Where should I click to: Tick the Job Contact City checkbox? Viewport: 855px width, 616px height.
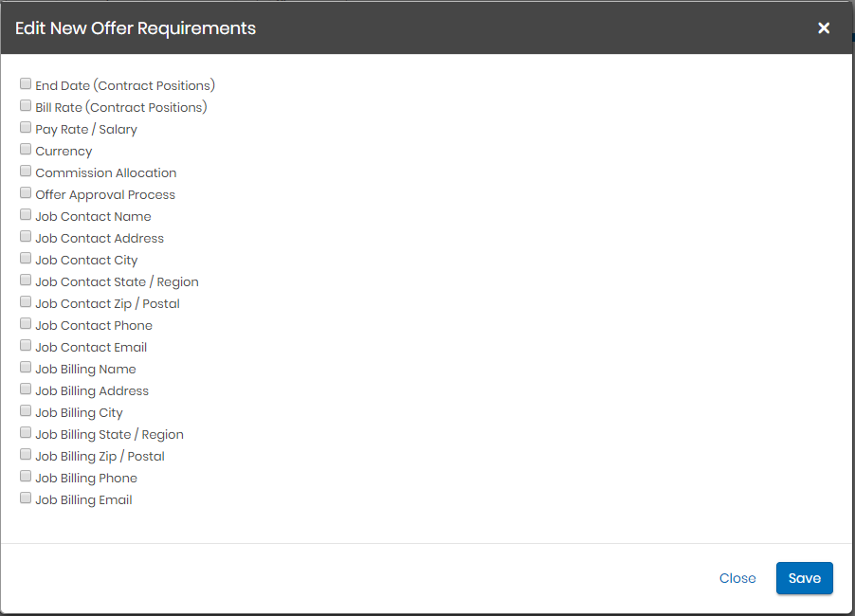click(x=26, y=259)
